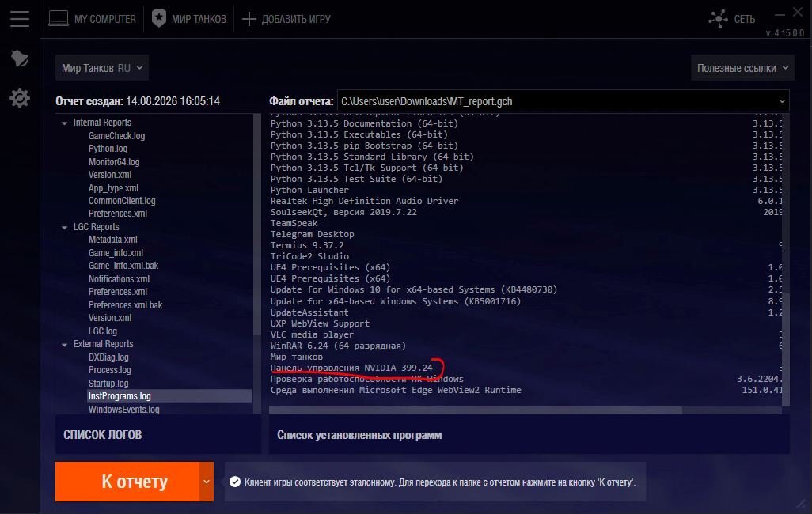Select Game_info.xml.bak in the log tree
This screenshot has height=514, width=812.
(x=123, y=266)
